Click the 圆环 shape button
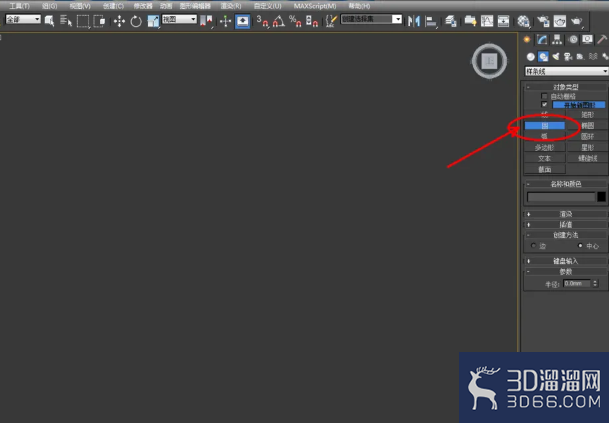Viewport: 609px width, 423px height. (x=587, y=136)
